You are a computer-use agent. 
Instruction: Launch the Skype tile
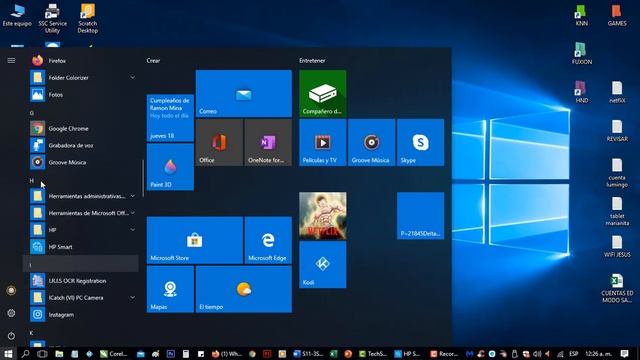[421, 142]
